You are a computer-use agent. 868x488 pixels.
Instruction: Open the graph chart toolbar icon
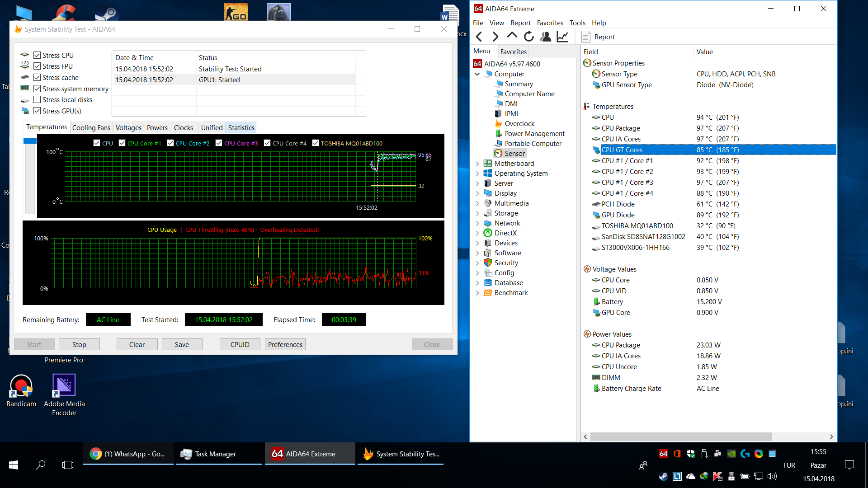562,37
